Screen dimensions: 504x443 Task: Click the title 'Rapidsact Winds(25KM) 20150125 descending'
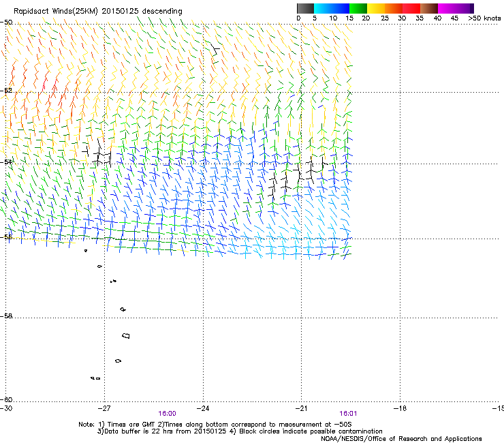pos(97,12)
